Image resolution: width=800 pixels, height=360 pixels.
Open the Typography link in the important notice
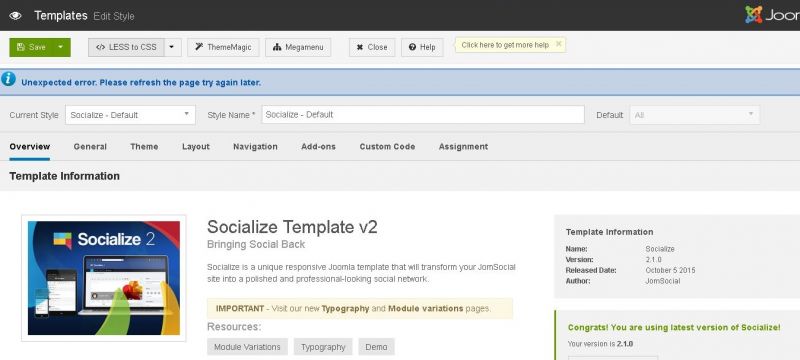coord(345,308)
